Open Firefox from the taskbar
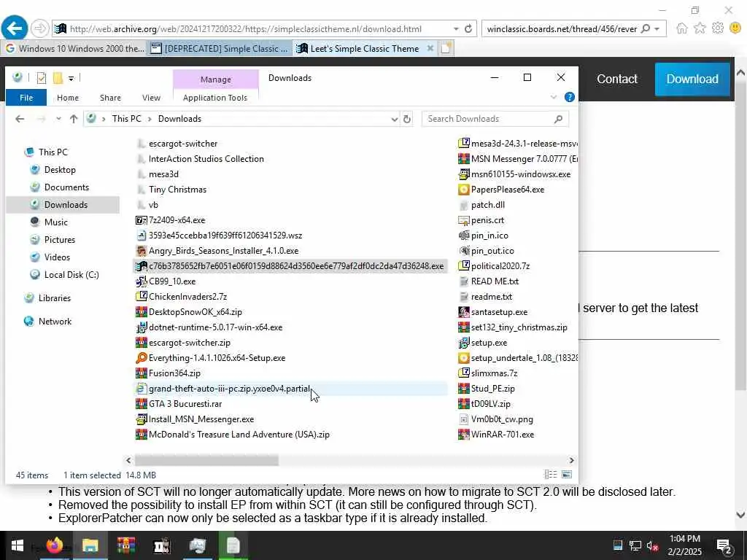 pos(55,545)
